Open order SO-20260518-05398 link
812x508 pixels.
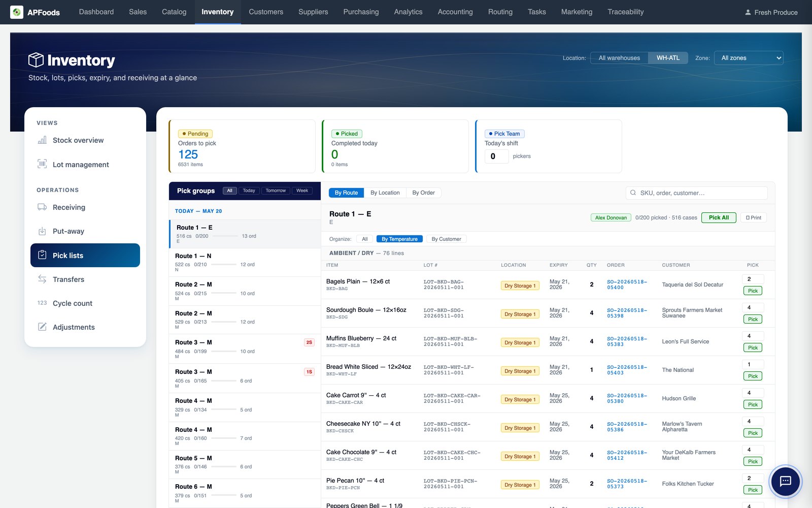[627, 313]
